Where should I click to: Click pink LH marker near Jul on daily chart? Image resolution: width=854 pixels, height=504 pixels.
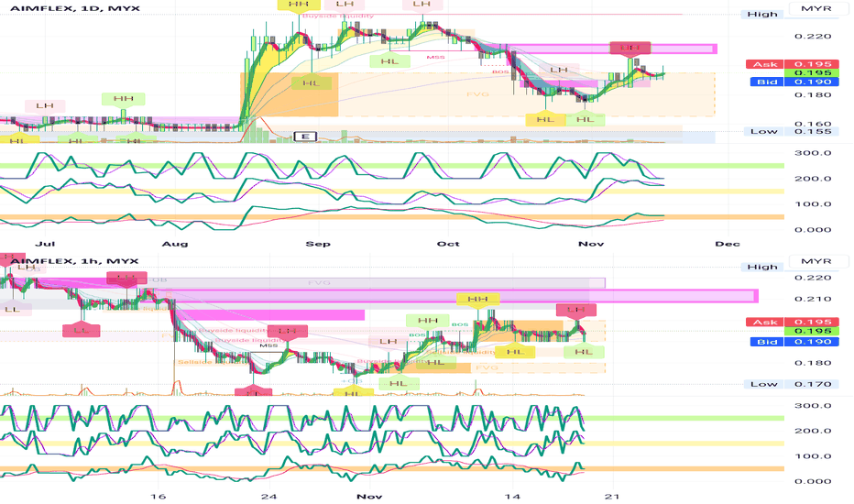tap(45, 105)
